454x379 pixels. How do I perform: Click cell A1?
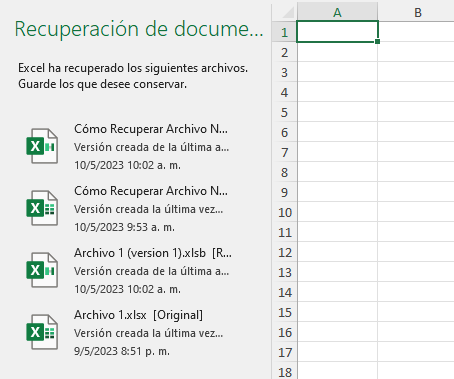(x=337, y=32)
